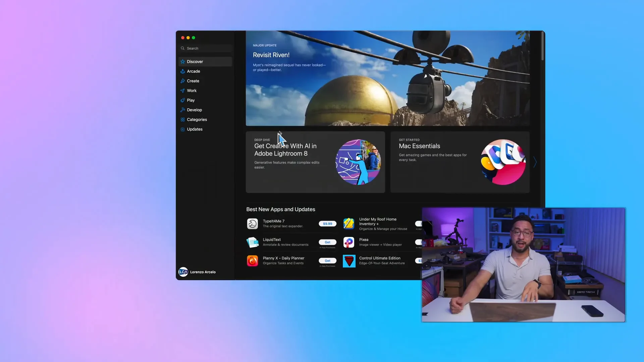Click the Discover star icon
The height and width of the screenshot is (362, 644).
182,62
